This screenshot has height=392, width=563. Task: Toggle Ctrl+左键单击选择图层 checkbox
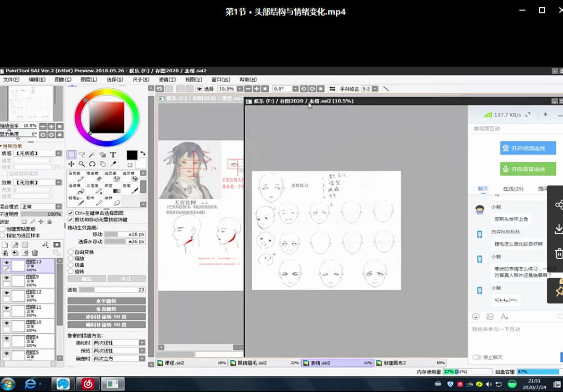coord(71,213)
